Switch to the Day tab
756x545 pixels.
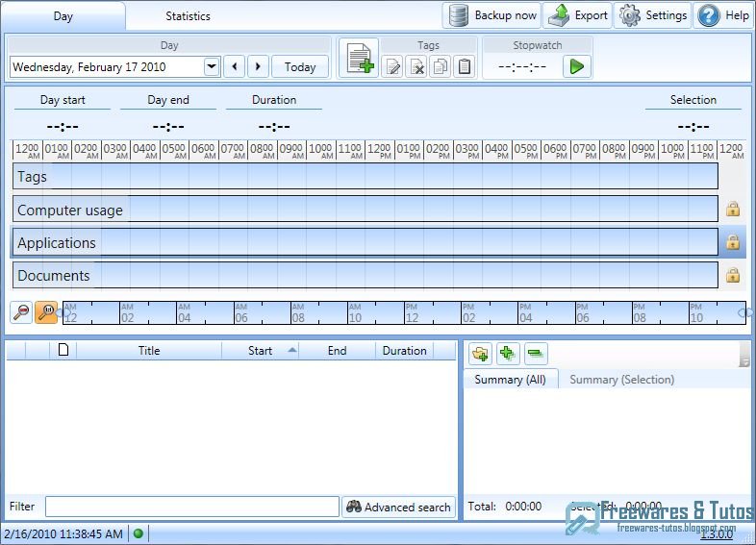[x=63, y=16]
